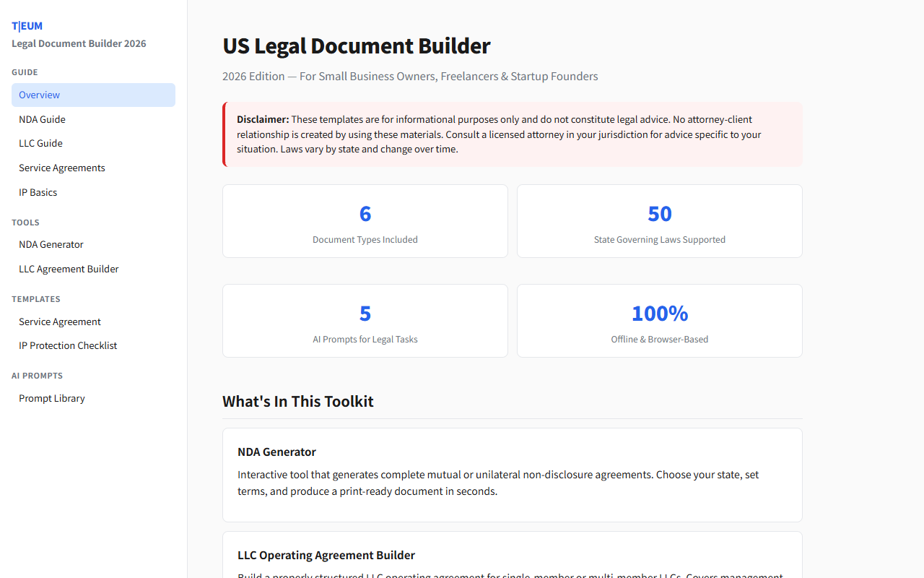Click the TEMPLATES section header
Image resolution: width=924 pixels, height=578 pixels.
click(36, 299)
